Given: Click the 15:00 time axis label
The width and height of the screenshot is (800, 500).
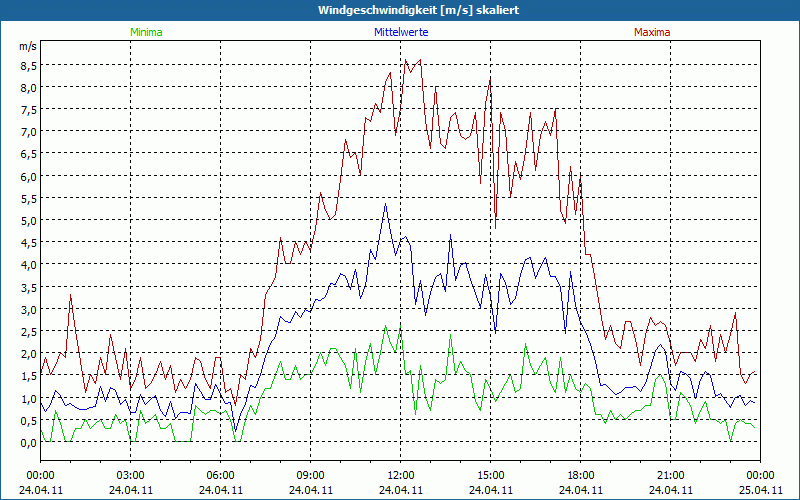Looking at the screenshot, I should tap(490, 476).
